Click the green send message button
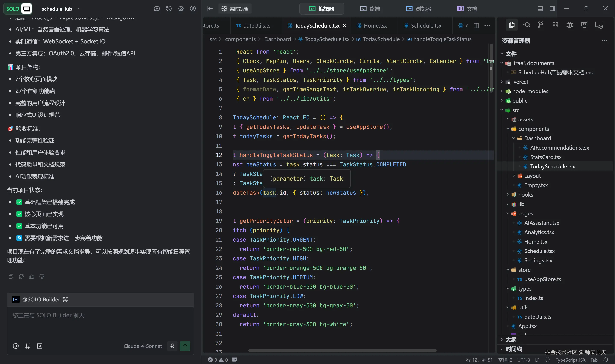The height and width of the screenshot is (364, 615). click(185, 346)
